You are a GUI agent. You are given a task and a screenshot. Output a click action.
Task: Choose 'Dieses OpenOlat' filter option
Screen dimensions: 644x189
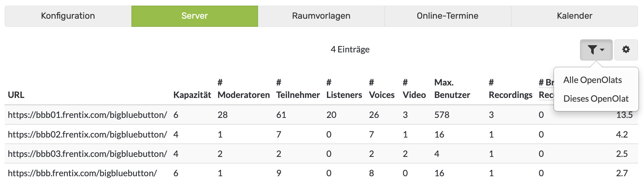point(596,99)
